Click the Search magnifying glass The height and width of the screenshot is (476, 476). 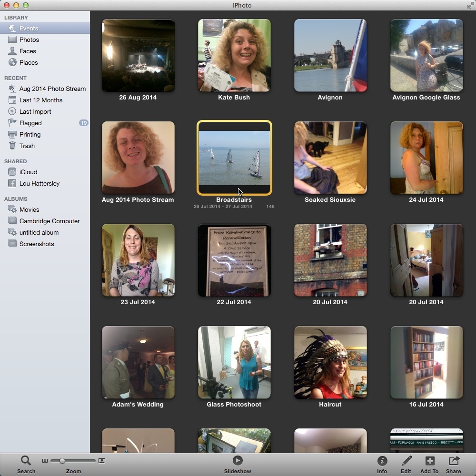26,461
